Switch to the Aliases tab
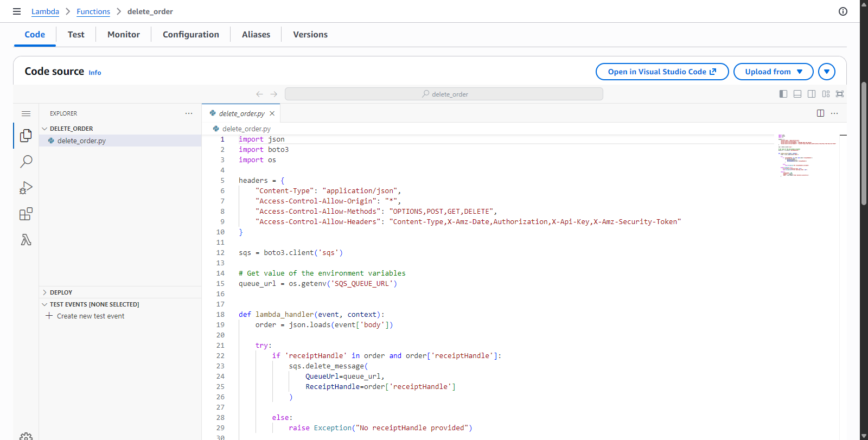 256,34
